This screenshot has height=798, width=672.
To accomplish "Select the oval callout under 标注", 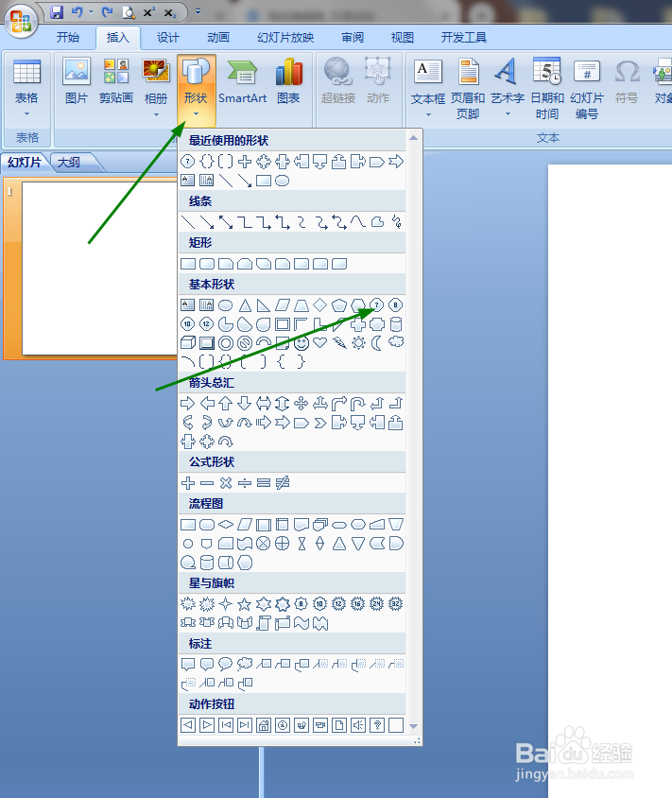I will (x=225, y=664).
